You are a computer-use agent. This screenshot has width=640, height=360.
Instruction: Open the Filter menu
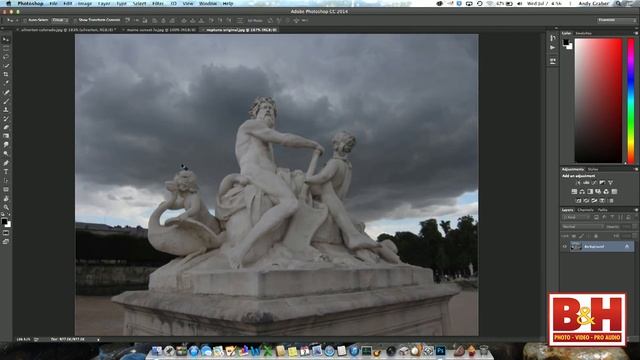tap(158, 3)
